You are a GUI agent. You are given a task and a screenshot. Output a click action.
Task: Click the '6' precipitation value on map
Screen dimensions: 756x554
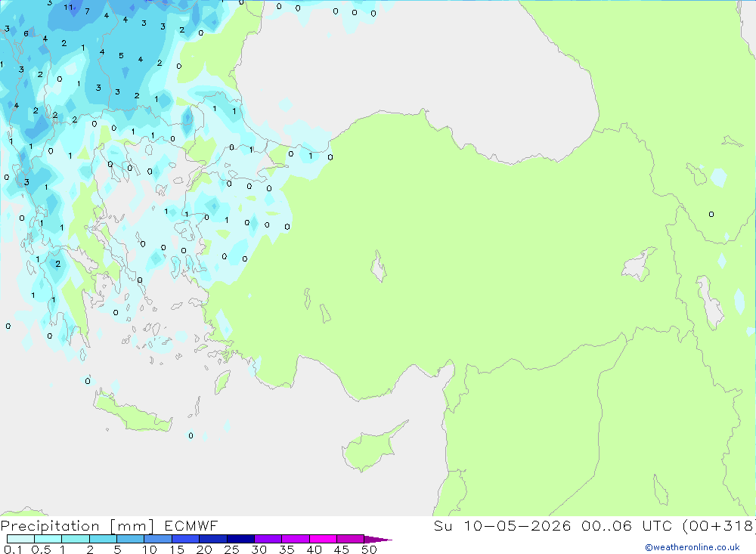[x=26, y=34]
